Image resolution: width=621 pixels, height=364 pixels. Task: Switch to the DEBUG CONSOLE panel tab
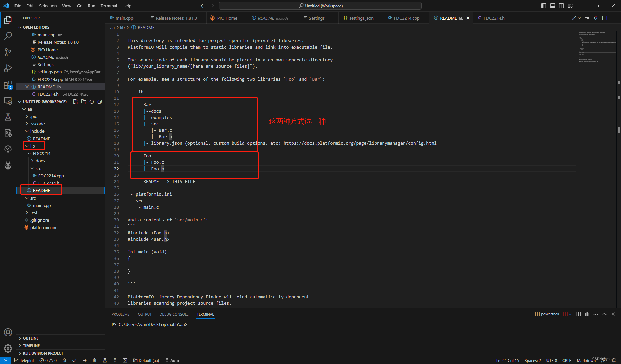click(x=174, y=314)
